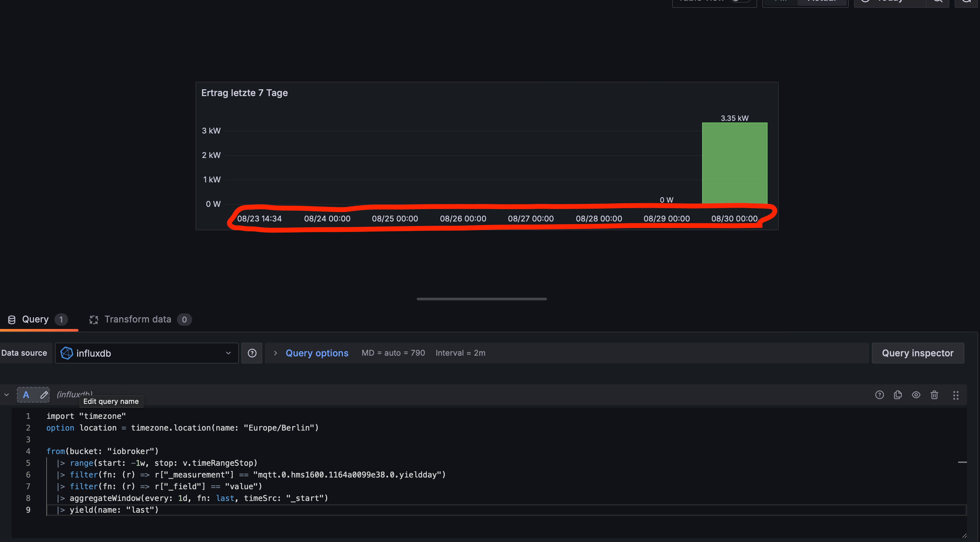Click the query letter A label
Image resolution: width=980 pixels, height=542 pixels.
click(26, 395)
